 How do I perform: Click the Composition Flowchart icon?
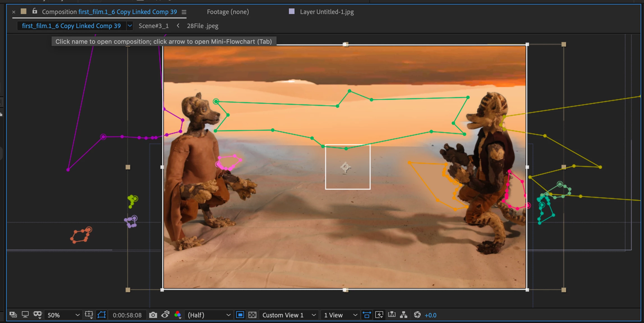coord(404,315)
